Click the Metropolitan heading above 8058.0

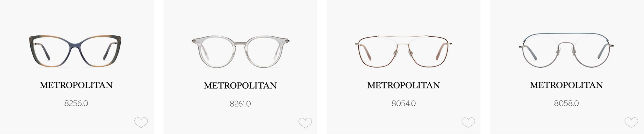pos(567,85)
